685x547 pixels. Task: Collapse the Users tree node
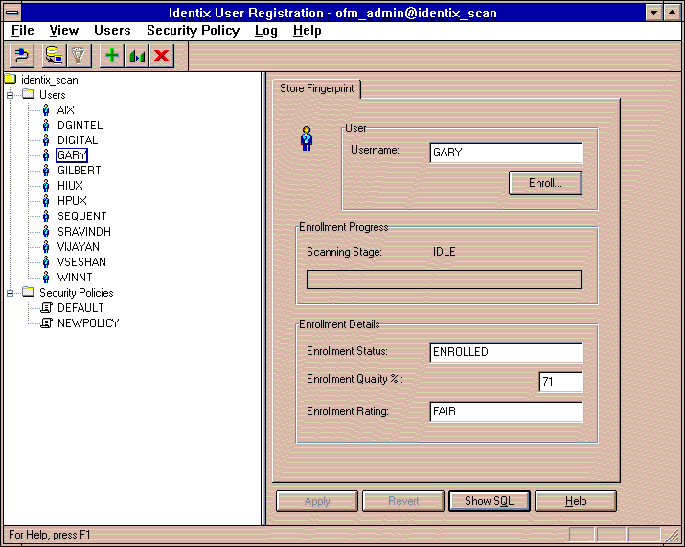[10, 95]
